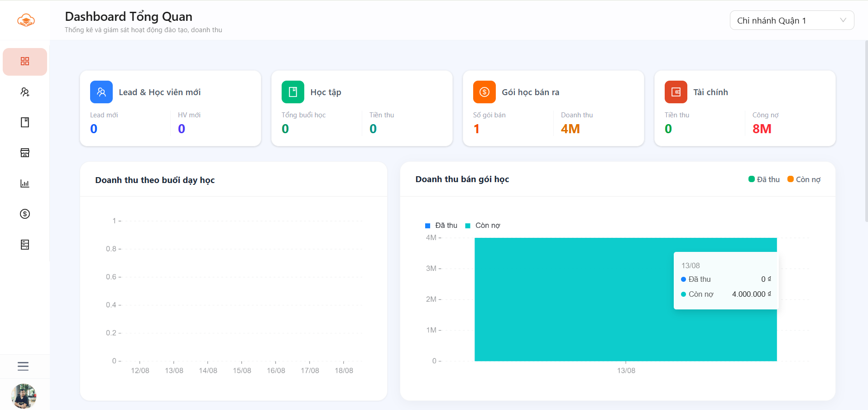Toggle the green Đã thu legend in card header
Image resolution: width=868 pixels, height=410 pixels.
(x=764, y=179)
